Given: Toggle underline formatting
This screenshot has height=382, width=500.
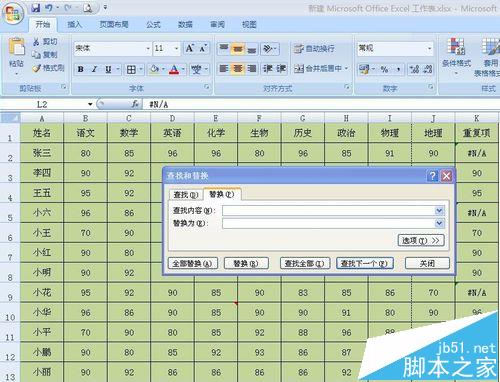Looking at the screenshot, I should [108, 69].
